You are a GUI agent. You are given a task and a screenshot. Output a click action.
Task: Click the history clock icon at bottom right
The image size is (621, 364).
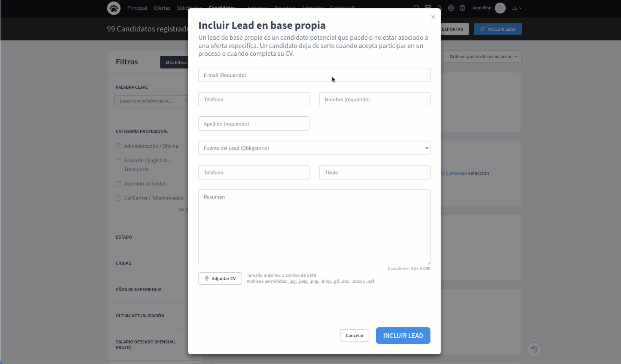click(534, 349)
